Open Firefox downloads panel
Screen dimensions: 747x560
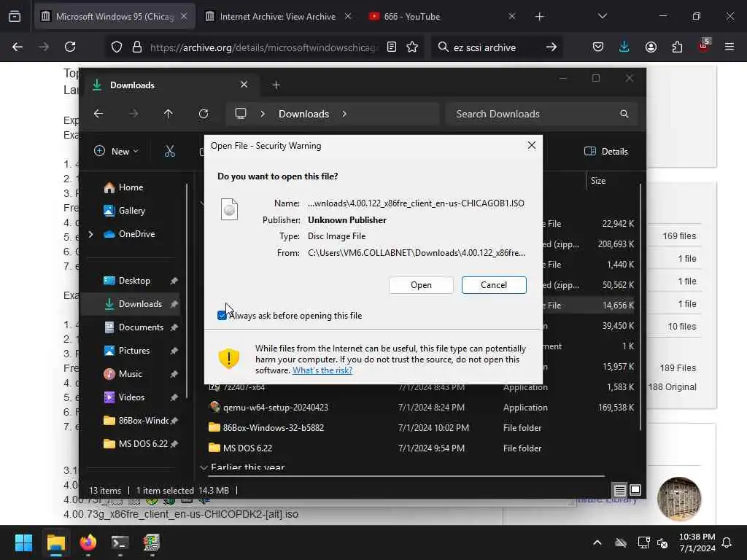click(x=624, y=47)
